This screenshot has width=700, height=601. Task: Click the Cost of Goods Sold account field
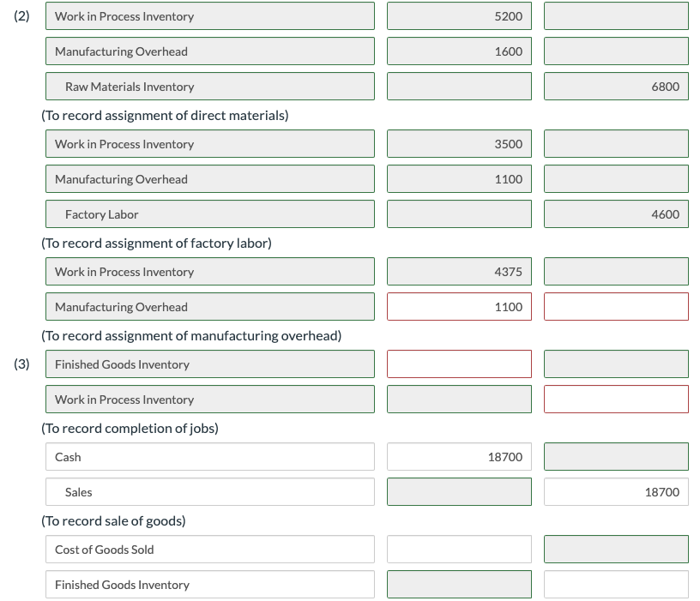click(209, 549)
